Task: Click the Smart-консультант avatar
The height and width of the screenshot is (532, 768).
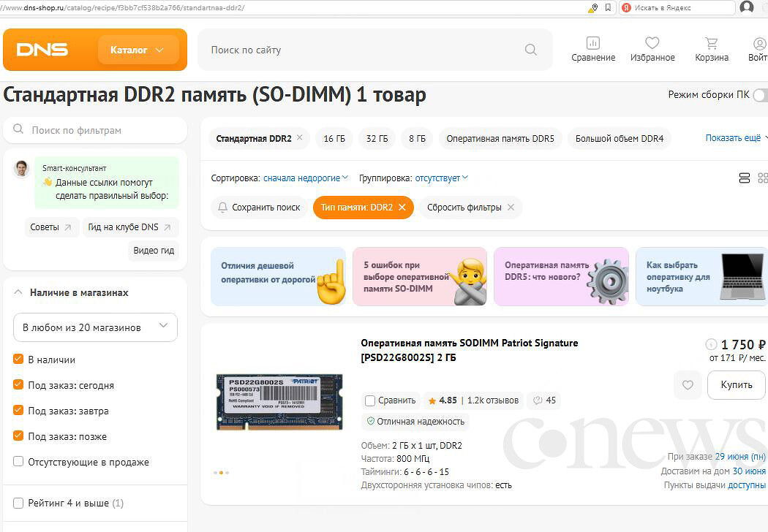Action: 21,169
